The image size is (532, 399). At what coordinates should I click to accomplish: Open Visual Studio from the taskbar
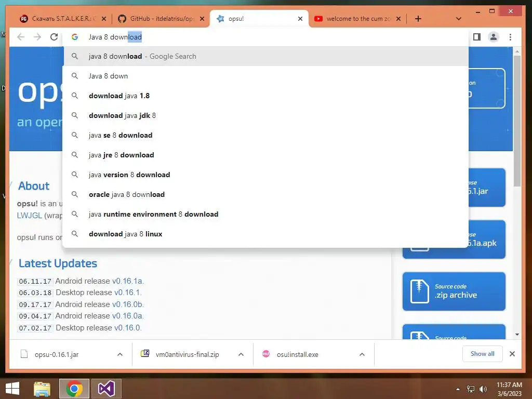click(106, 389)
